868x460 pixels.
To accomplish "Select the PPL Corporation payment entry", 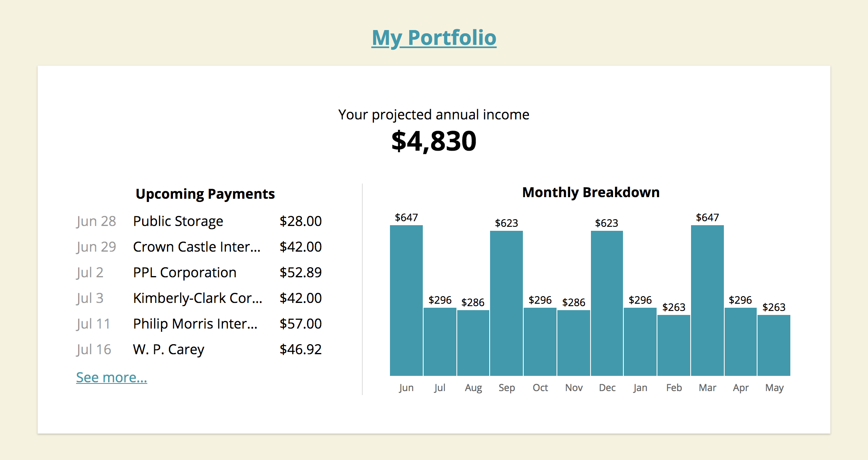I will click(x=199, y=272).
